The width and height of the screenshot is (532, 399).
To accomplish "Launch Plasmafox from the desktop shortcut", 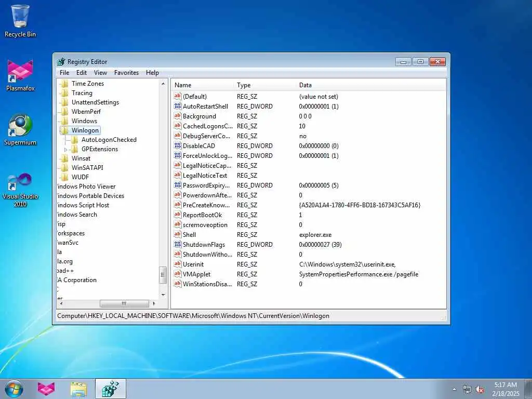I will tap(20, 75).
